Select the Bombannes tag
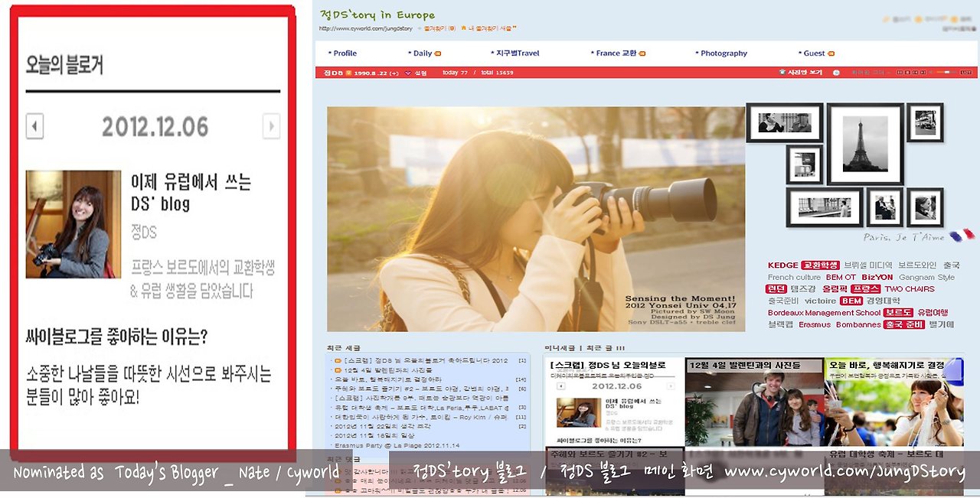 [x=858, y=324]
